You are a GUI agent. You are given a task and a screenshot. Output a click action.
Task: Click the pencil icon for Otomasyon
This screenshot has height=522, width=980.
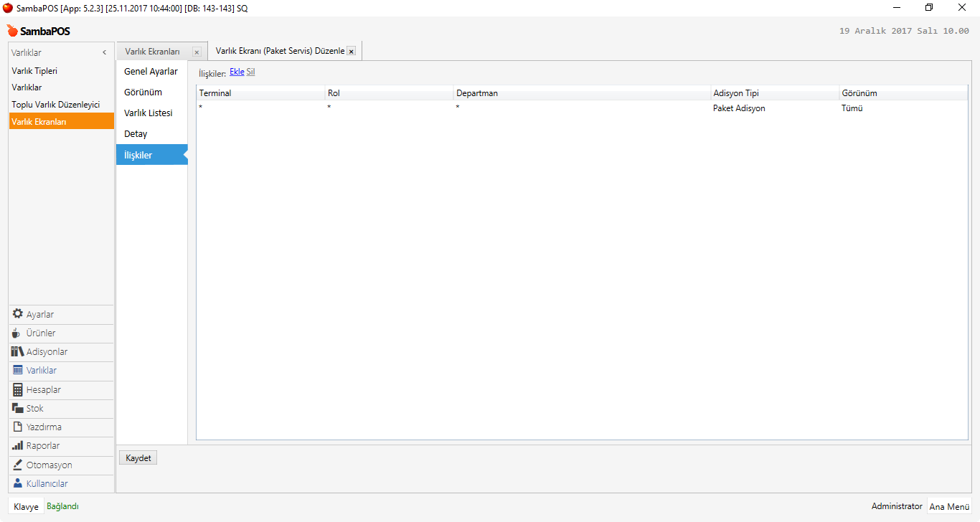click(x=18, y=464)
